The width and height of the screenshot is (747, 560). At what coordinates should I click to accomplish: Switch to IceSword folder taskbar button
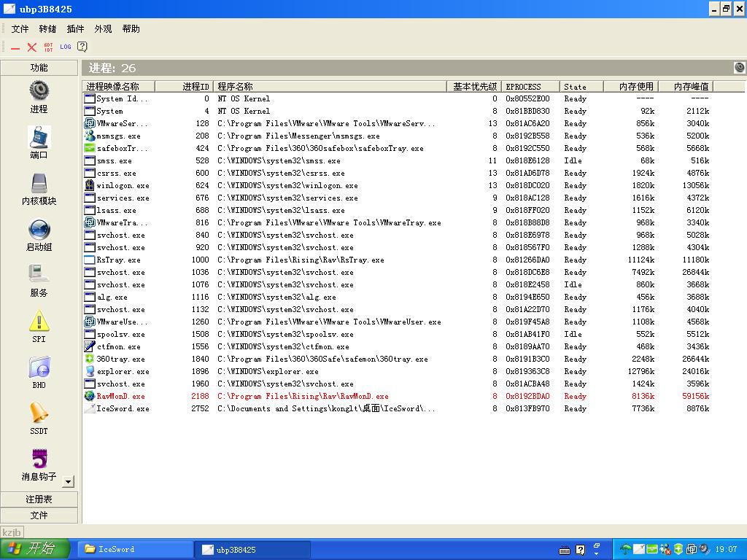click(134, 550)
